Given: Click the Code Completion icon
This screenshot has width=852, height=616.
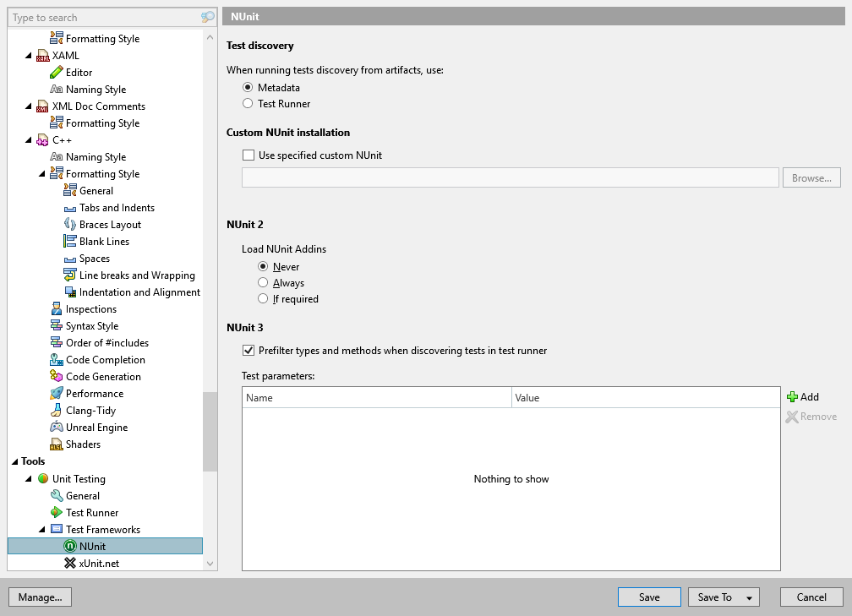Looking at the screenshot, I should point(56,360).
